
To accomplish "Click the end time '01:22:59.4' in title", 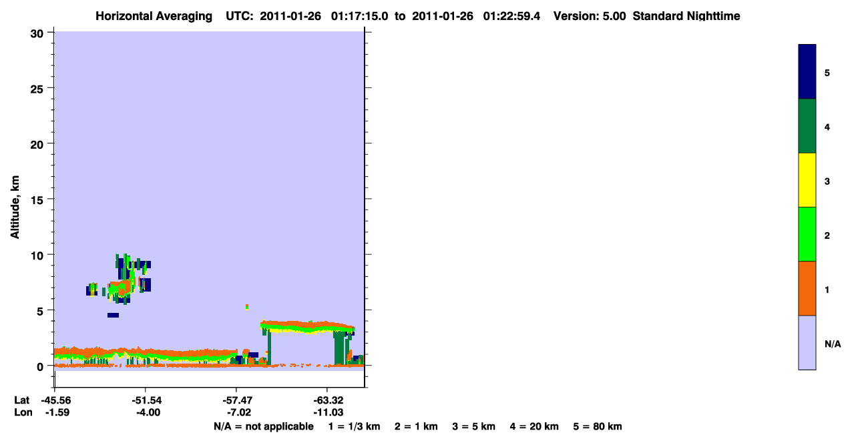I will click(512, 16).
